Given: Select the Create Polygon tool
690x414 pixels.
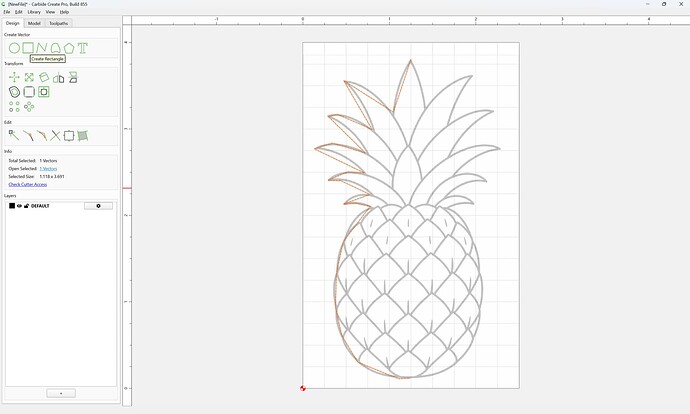Looking at the screenshot, I should pyautogui.click(x=69, y=48).
